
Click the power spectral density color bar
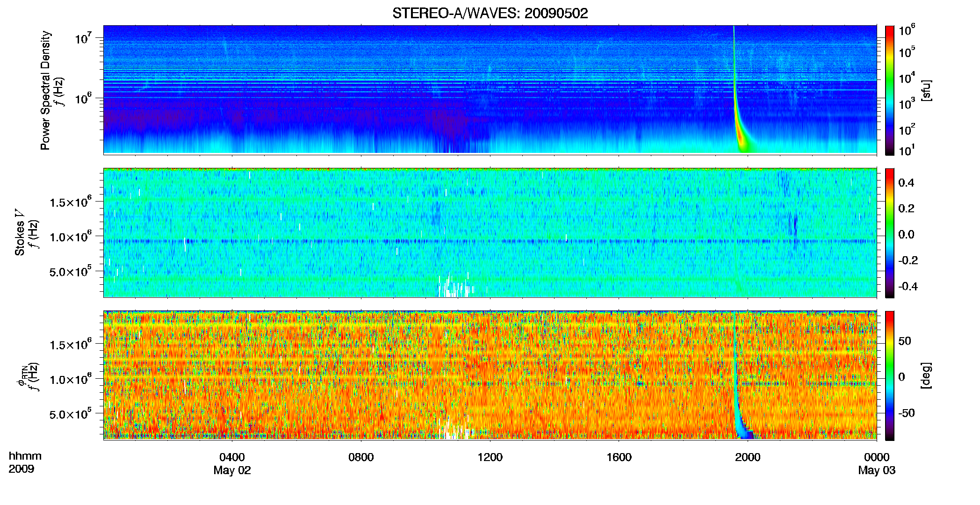tap(890, 90)
